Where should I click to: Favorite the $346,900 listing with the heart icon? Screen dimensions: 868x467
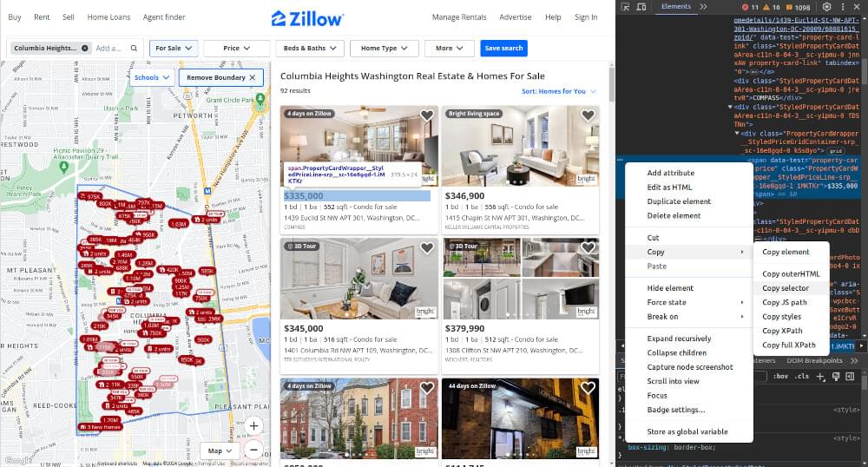tap(588, 115)
